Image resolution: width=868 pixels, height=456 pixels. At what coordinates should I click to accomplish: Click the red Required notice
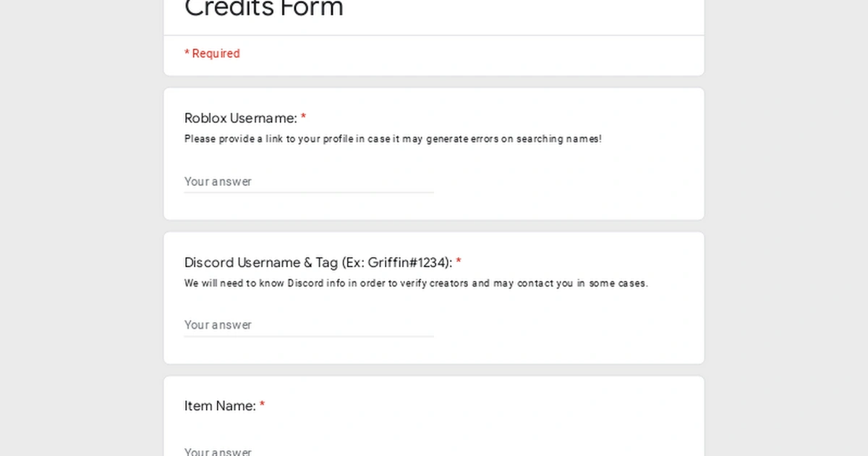(212, 53)
